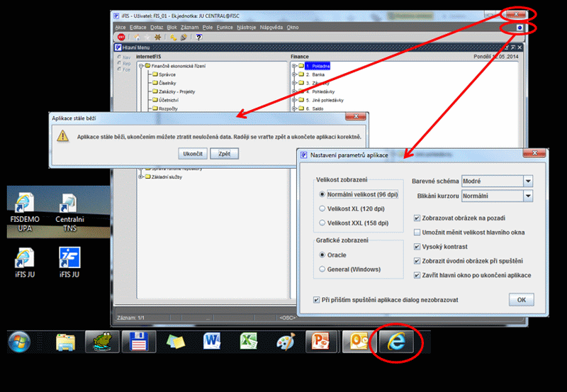This screenshot has height=392, width=567.
Task: Open help via question mark toolbar icon
Action: (x=199, y=38)
